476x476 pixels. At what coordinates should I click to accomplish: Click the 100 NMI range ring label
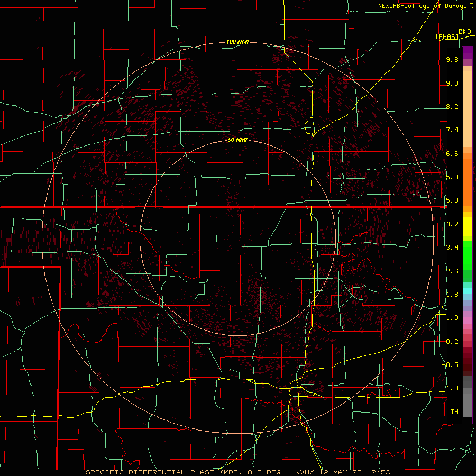[x=237, y=42]
